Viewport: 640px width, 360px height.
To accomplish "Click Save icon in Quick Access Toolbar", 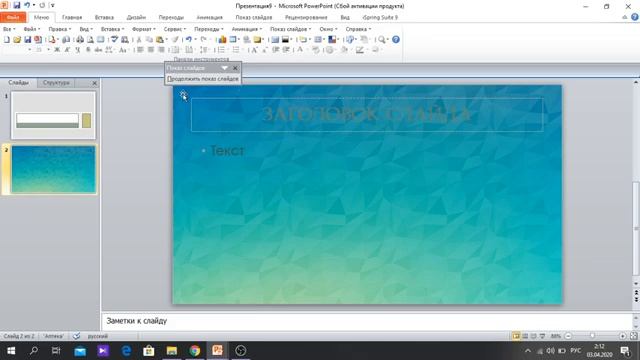I will 17,5.
